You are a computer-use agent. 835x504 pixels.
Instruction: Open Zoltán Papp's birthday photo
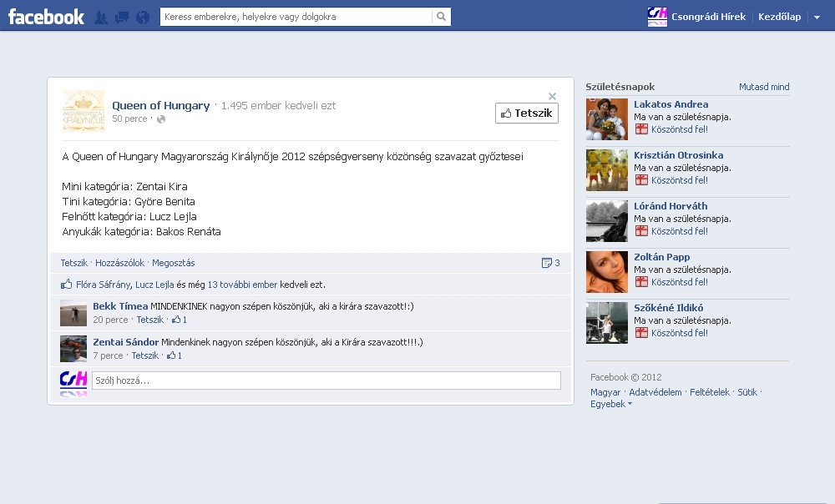click(x=607, y=272)
